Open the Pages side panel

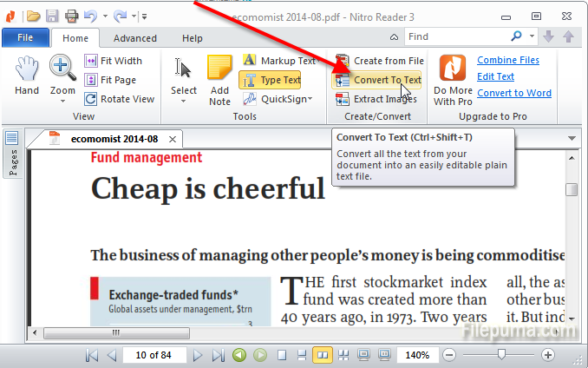point(12,154)
